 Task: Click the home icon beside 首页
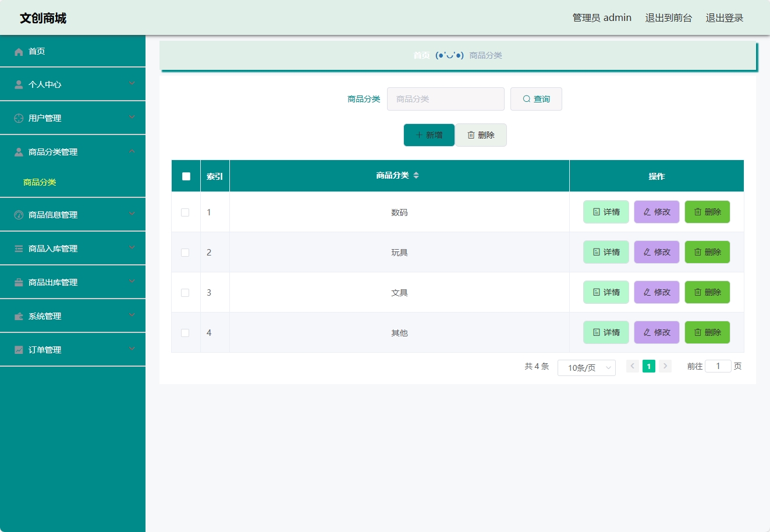(x=18, y=51)
